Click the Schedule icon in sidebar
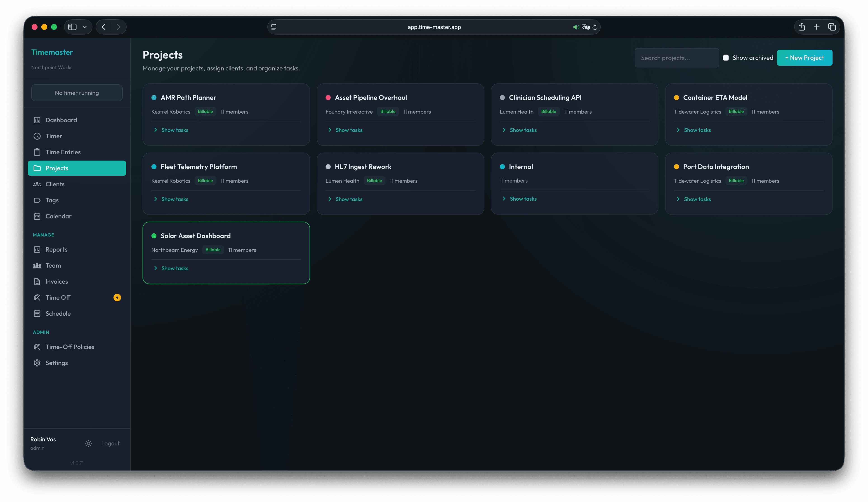This screenshot has height=502, width=868. pos(37,314)
